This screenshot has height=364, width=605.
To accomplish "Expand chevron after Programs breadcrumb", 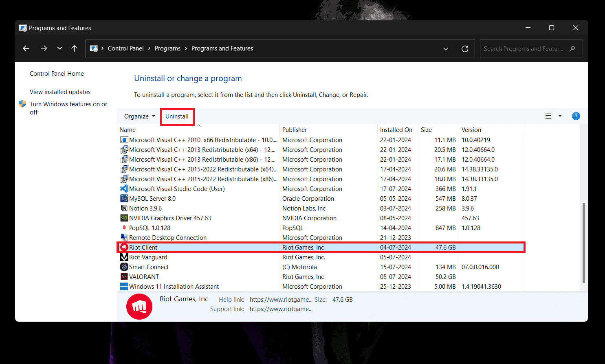I will pos(186,48).
